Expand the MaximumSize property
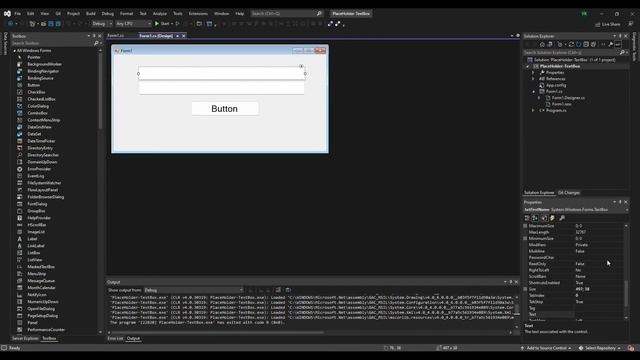640x360 pixels. coord(525,226)
